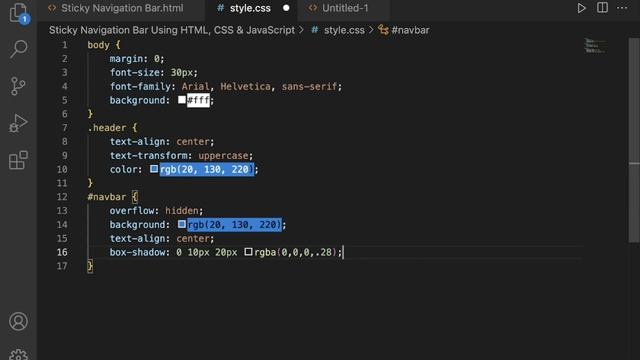
Task: Click closing brace on line 17
Action: (x=90, y=266)
